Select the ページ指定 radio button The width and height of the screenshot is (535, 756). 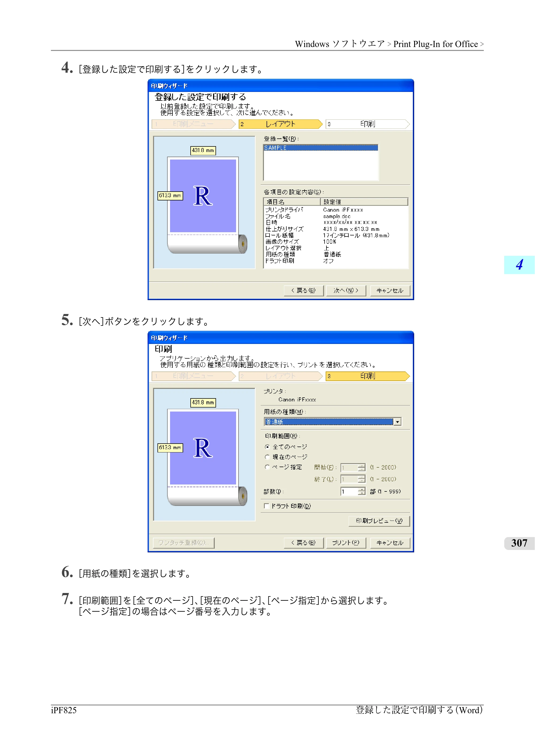(x=267, y=467)
